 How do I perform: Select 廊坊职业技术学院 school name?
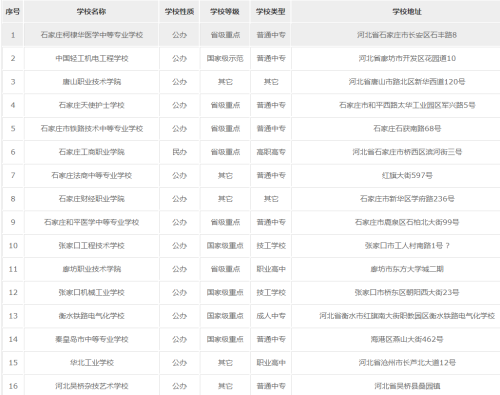click(x=92, y=269)
